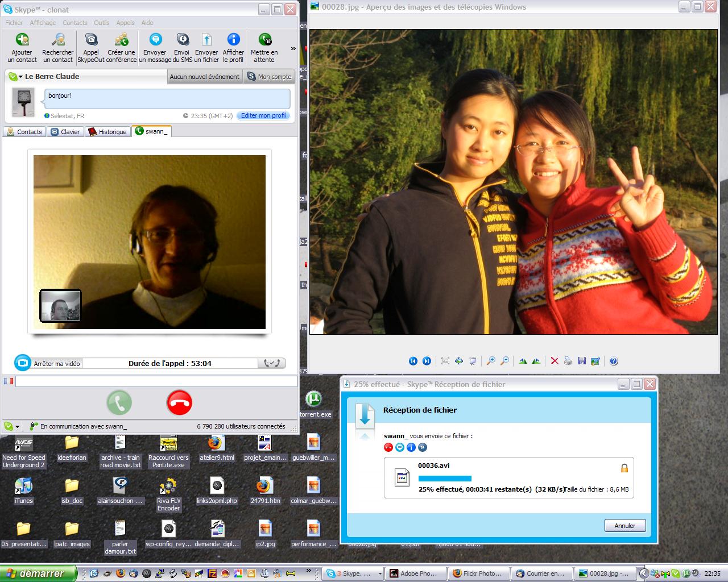Rotate the image clockwise in viewer
The image size is (728, 582).
click(523, 361)
